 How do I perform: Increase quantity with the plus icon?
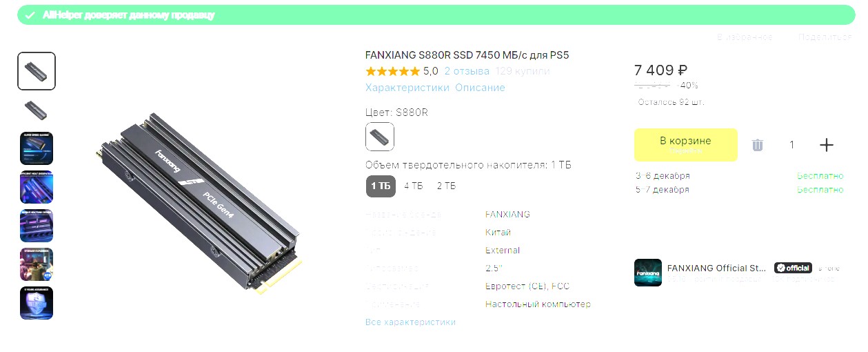coord(826,145)
